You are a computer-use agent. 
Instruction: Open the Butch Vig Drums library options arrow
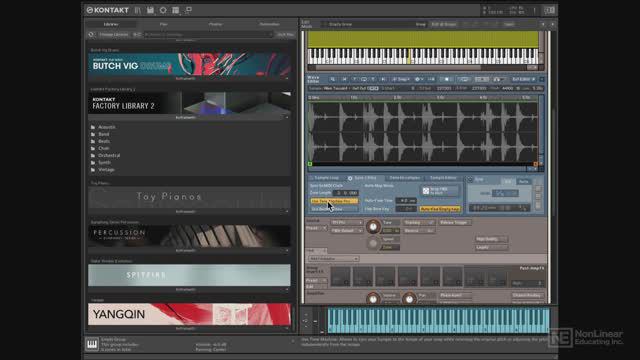(x=287, y=79)
